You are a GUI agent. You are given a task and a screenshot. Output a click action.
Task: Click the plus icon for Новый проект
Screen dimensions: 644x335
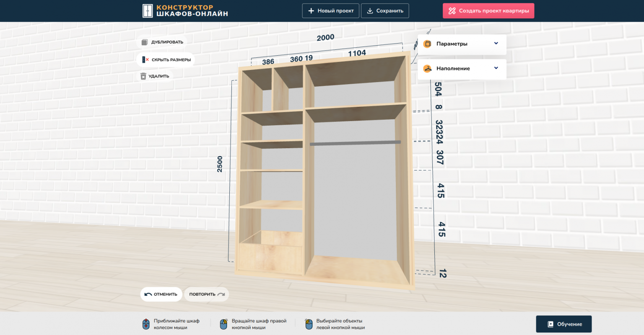[311, 11]
